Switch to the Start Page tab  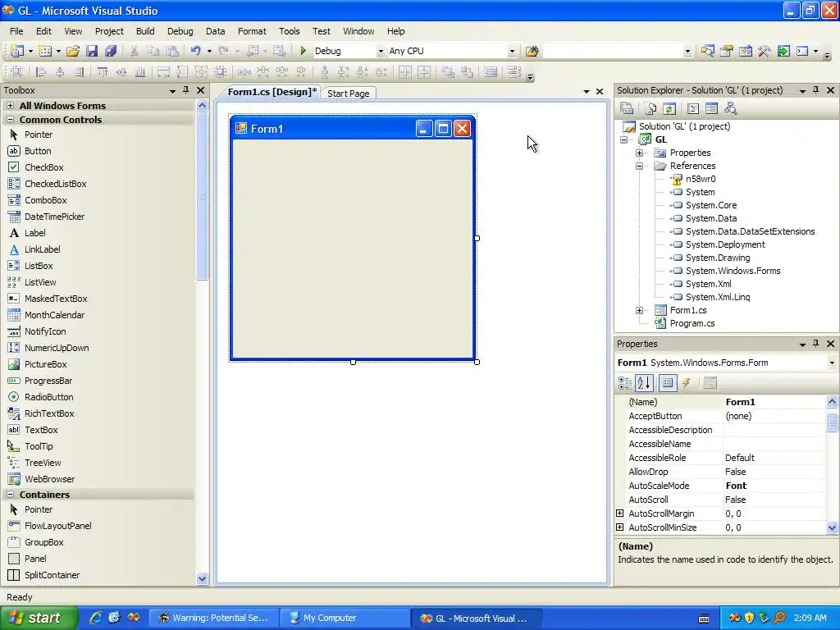tap(348, 94)
